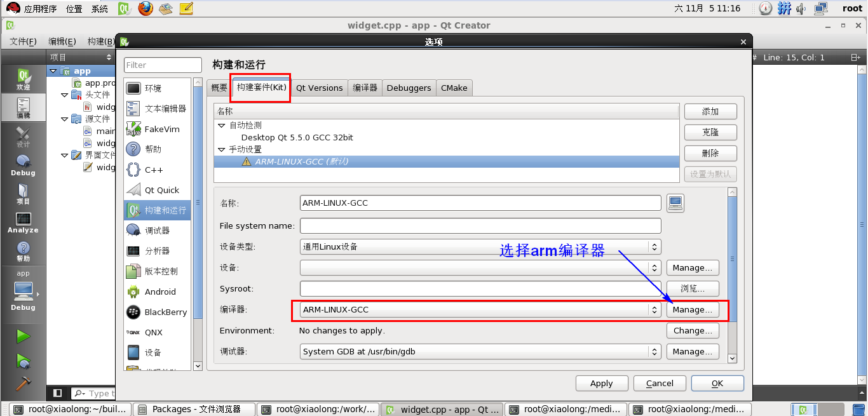This screenshot has height=416, width=868.
Task: Open the empty device dropdown
Action: pyautogui.click(x=480, y=267)
